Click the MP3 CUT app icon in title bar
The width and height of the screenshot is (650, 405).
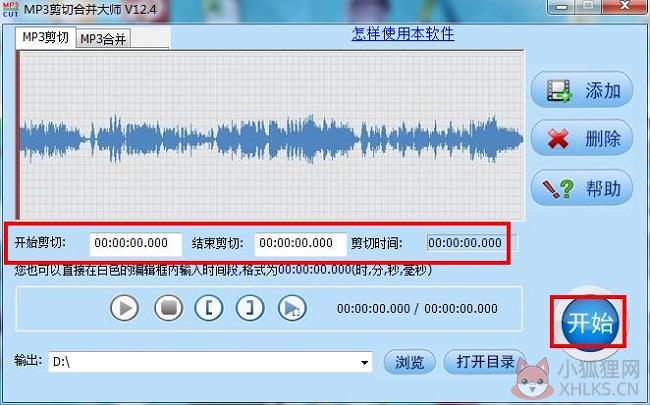click(x=10, y=9)
